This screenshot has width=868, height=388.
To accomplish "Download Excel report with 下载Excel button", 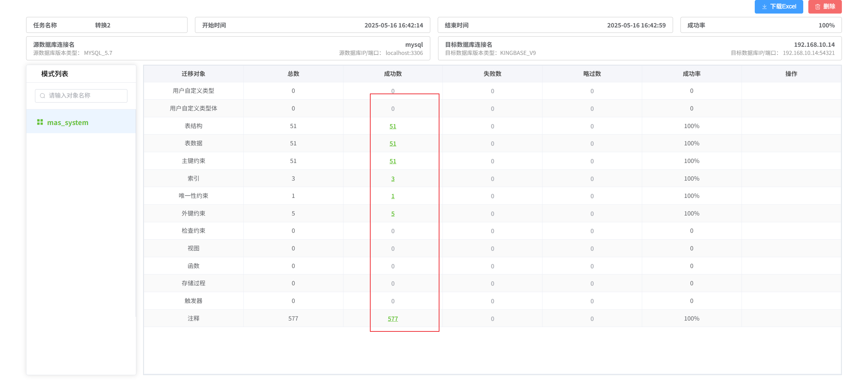I will click(x=778, y=6).
